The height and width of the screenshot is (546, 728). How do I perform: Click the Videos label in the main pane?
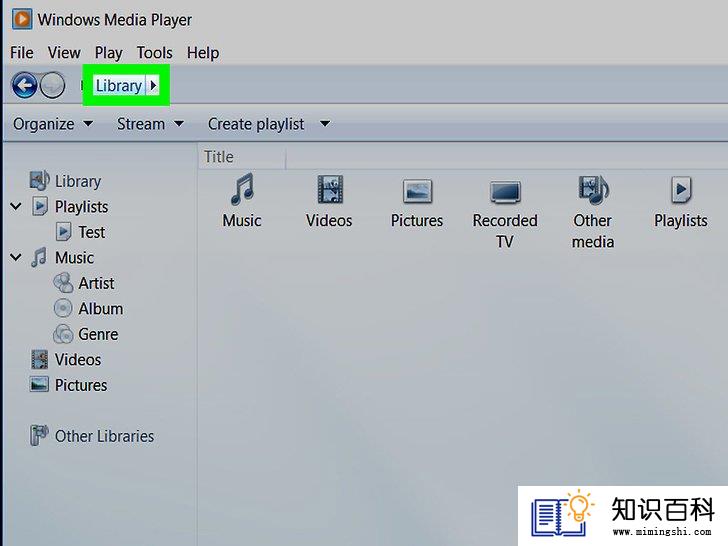[329, 221]
